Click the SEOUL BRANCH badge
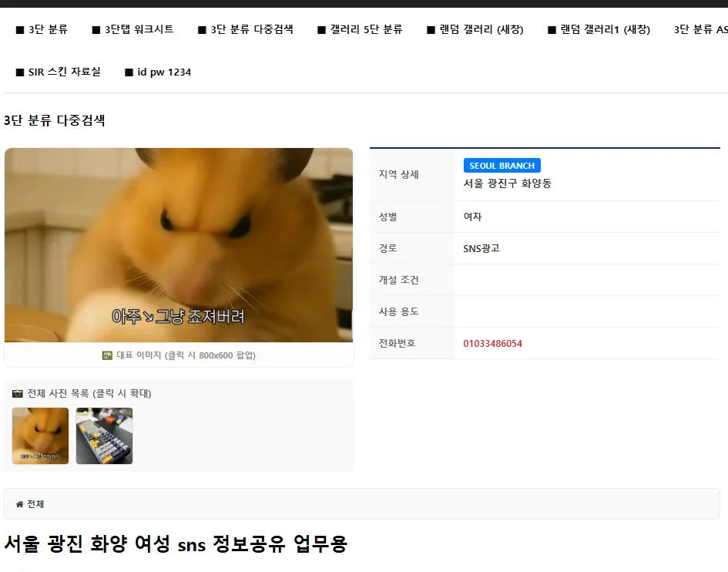728x572 pixels. coord(502,166)
